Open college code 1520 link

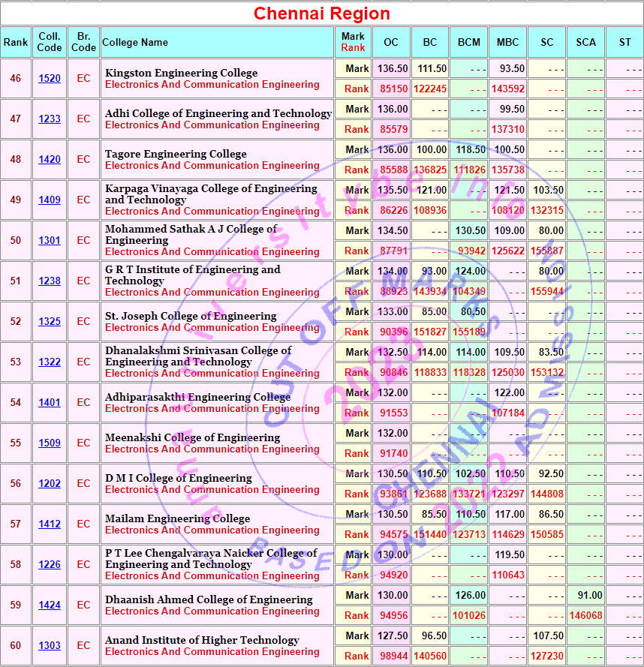(50, 79)
